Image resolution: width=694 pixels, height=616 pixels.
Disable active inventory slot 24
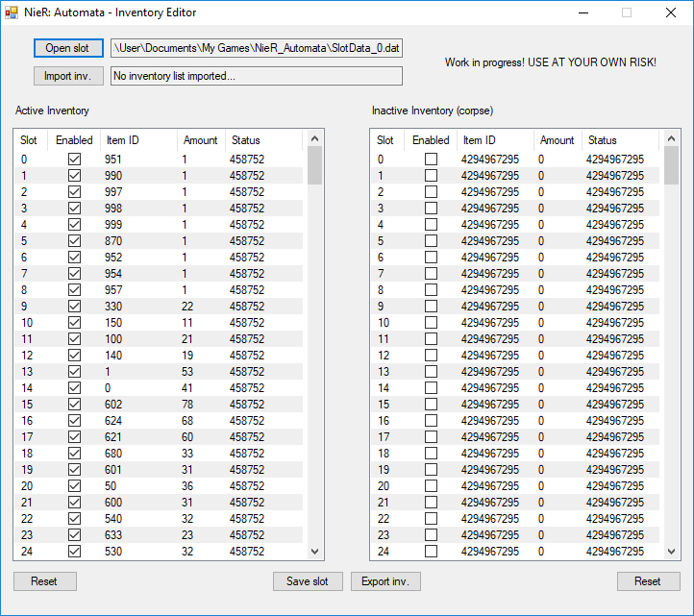pyautogui.click(x=74, y=552)
